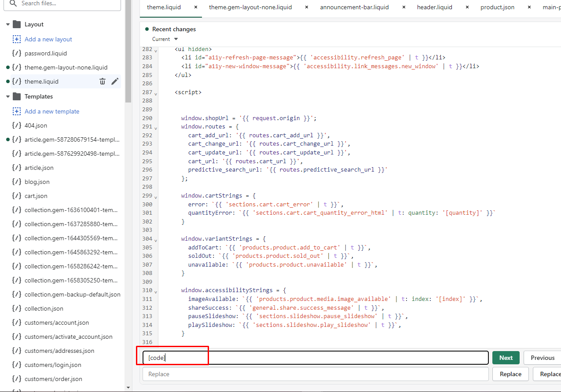Click the find input containing [code]

click(x=315, y=358)
